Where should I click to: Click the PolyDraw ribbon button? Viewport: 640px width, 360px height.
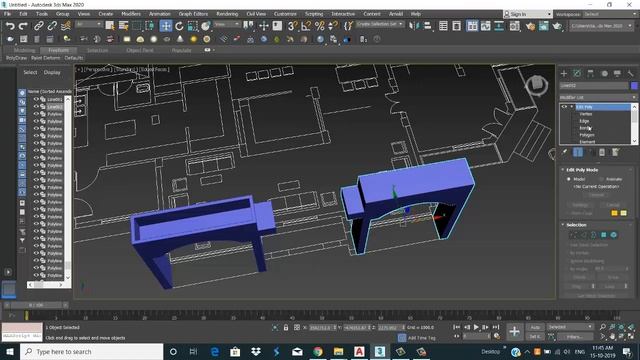[x=16, y=58]
